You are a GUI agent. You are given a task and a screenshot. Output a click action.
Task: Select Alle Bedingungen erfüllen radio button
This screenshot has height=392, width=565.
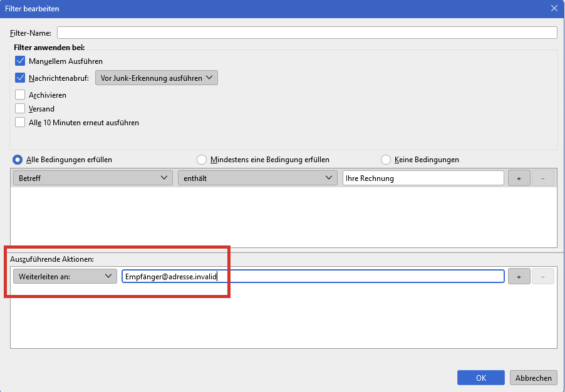(18, 160)
